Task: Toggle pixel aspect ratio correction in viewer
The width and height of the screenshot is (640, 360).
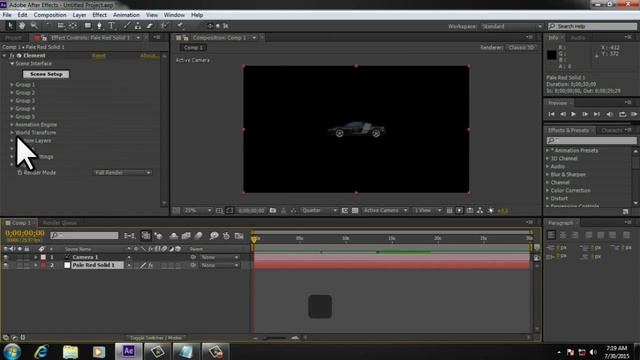Action: pos(449,211)
